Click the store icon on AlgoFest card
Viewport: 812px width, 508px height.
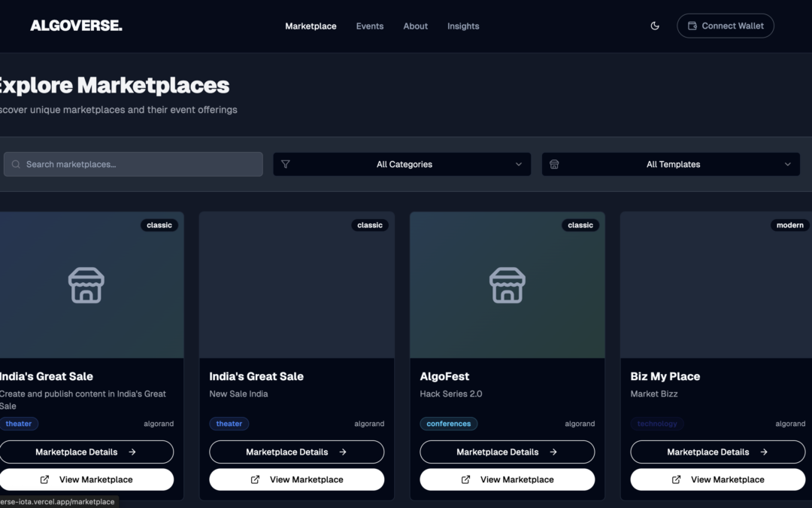(507, 285)
